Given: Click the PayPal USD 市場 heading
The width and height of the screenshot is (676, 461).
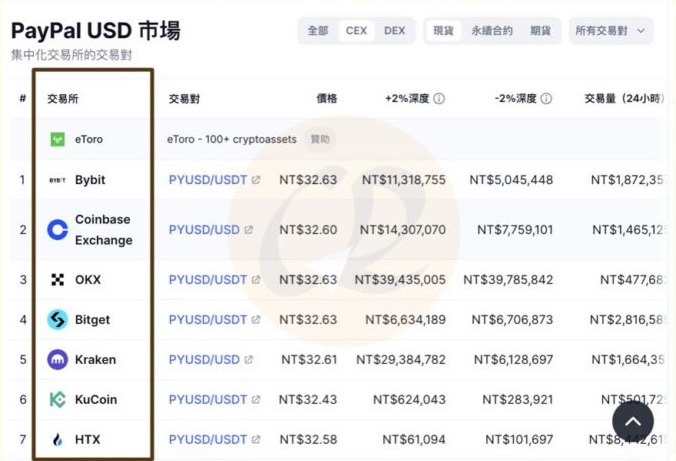Looking at the screenshot, I should pos(96,31).
